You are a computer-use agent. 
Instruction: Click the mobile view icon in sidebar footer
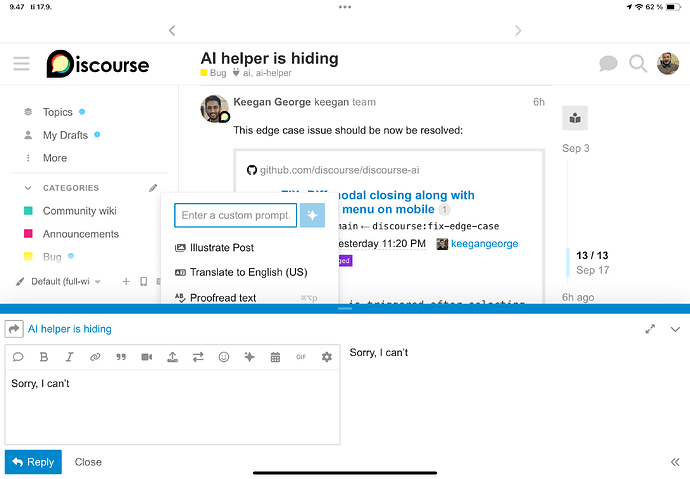click(x=143, y=282)
